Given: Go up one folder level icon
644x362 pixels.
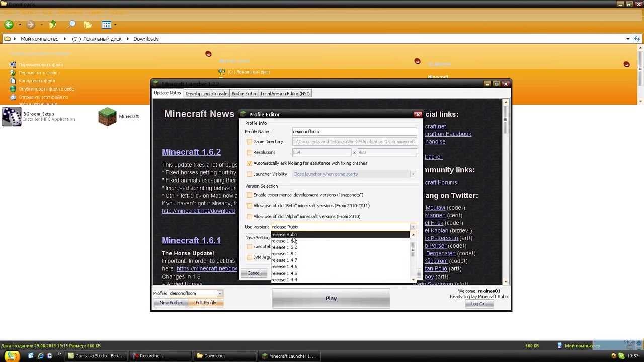Looking at the screenshot, I should (53, 25).
